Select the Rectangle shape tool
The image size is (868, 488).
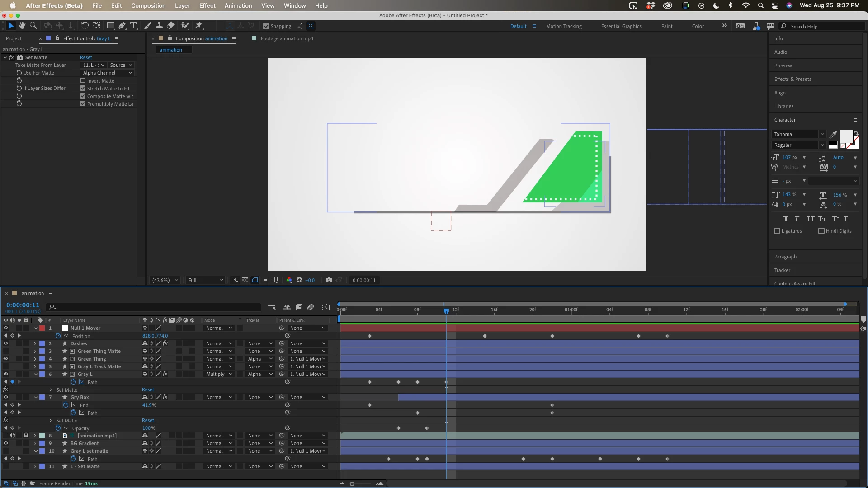pos(110,26)
